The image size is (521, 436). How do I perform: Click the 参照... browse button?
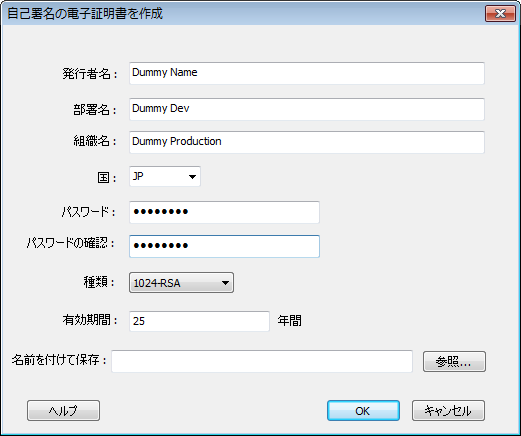point(454,361)
